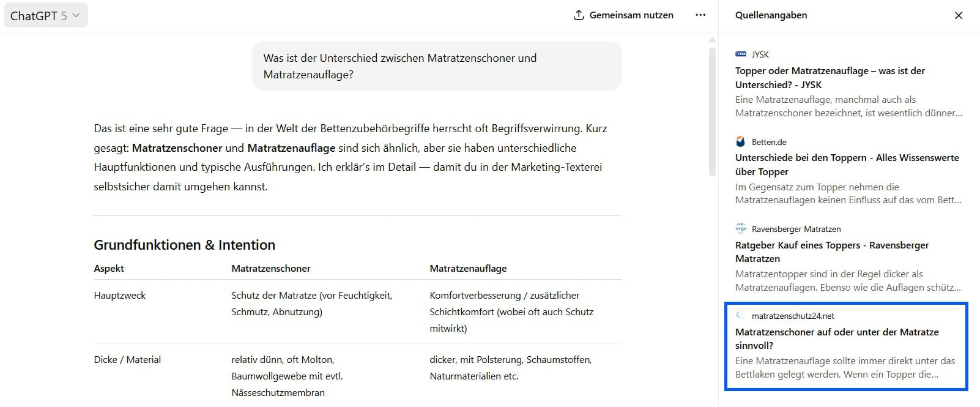The width and height of the screenshot is (980, 407).
Task: Click the Ravensberger Matratzen source favicon
Action: click(x=741, y=228)
